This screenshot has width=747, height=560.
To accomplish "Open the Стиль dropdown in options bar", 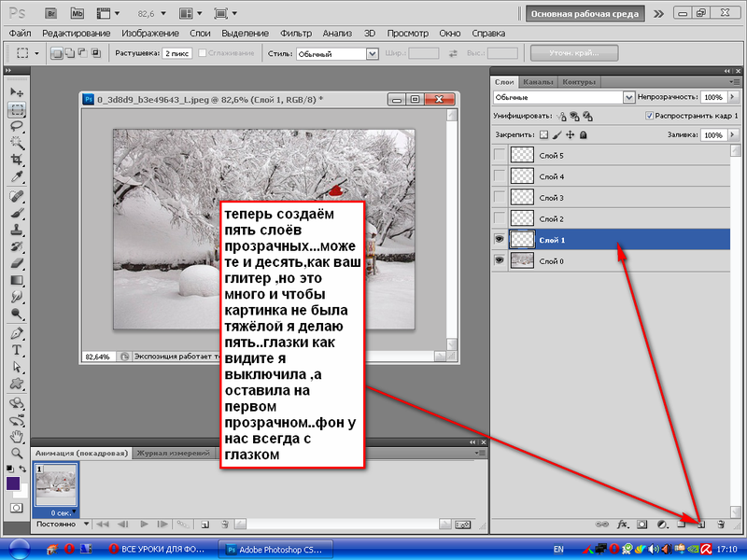I will click(x=337, y=54).
